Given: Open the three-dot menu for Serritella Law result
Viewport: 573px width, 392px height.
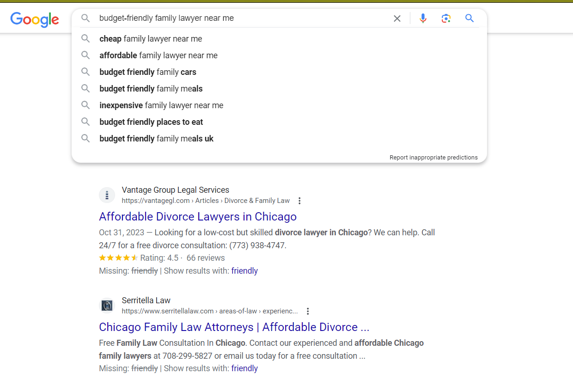Looking at the screenshot, I should coord(308,311).
